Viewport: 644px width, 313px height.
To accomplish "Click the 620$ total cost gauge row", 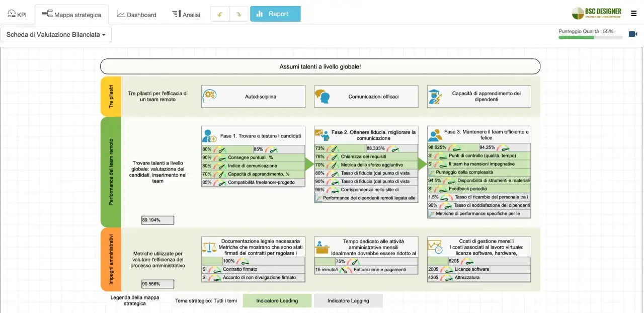I will [479, 261].
